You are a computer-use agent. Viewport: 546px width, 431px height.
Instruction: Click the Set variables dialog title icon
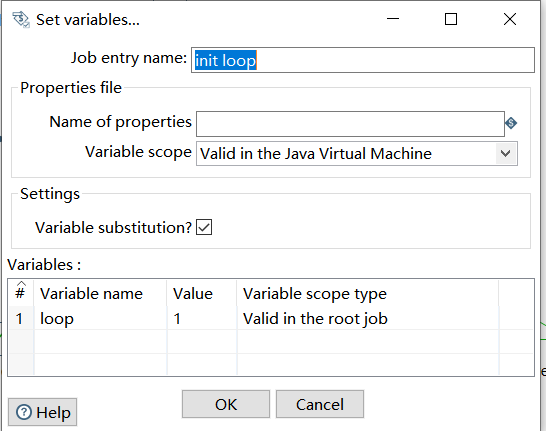pyautogui.click(x=21, y=19)
